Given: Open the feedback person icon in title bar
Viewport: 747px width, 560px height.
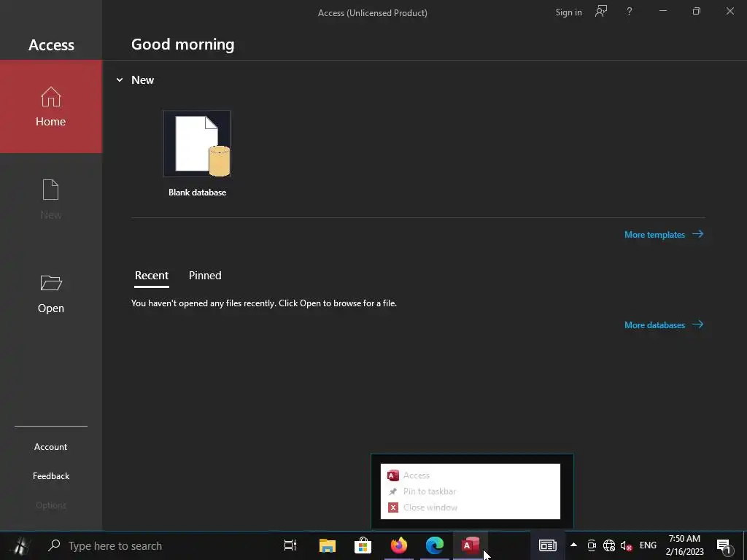Looking at the screenshot, I should [601, 12].
